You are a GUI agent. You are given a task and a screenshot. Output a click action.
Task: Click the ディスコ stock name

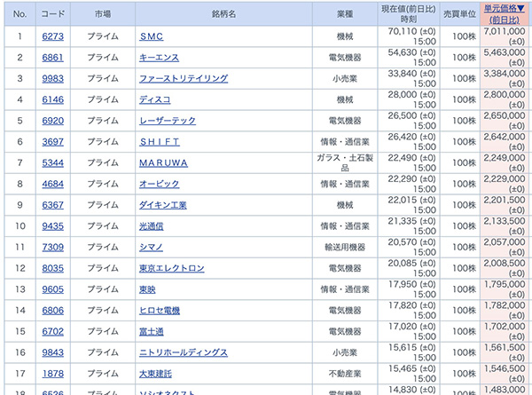155,99
